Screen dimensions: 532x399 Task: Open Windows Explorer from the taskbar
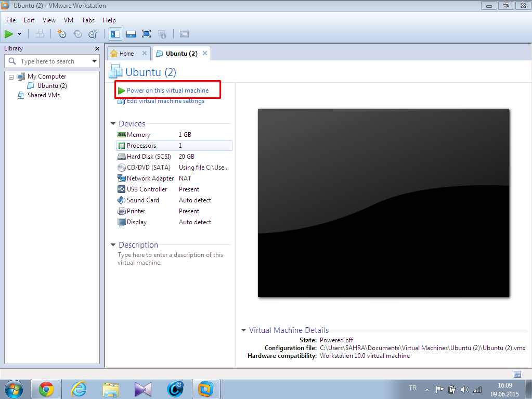(111, 389)
